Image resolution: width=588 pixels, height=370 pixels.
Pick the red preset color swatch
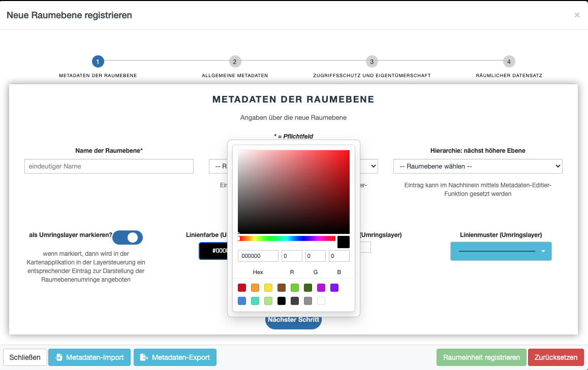click(242, 288)
